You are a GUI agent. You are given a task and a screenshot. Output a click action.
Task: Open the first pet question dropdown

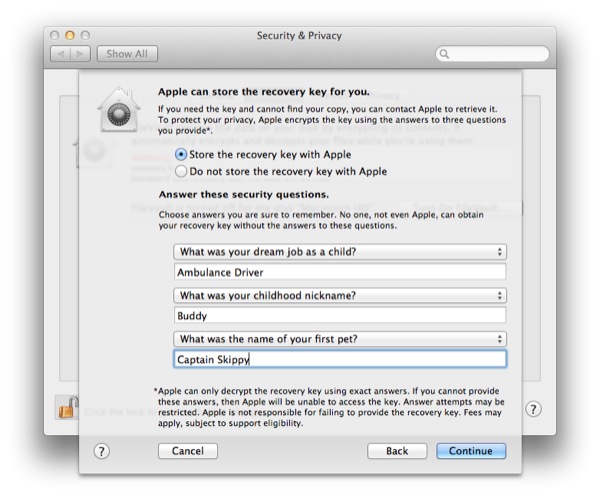pyautogui.click(x=340, y=339)
